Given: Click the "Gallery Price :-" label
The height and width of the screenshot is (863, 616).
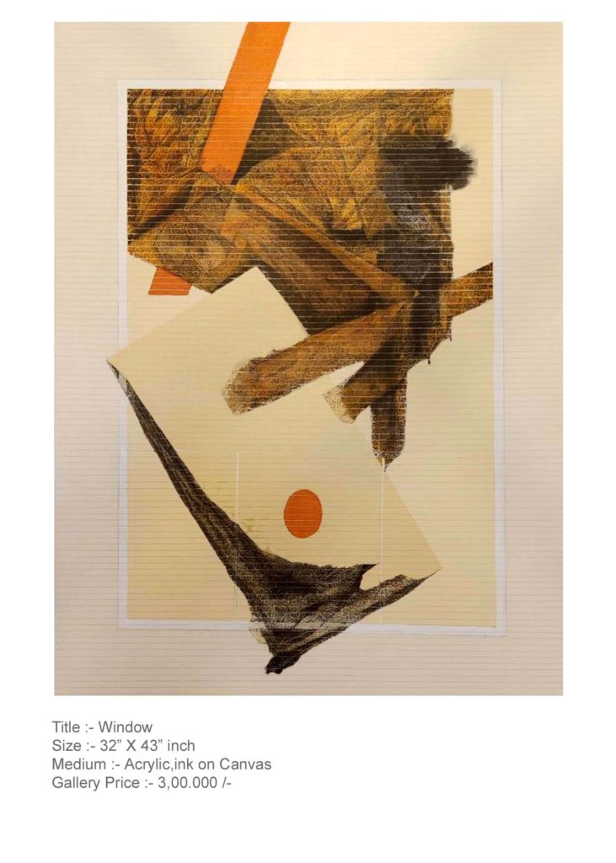Looking at the screenshot, I should 103,783.
